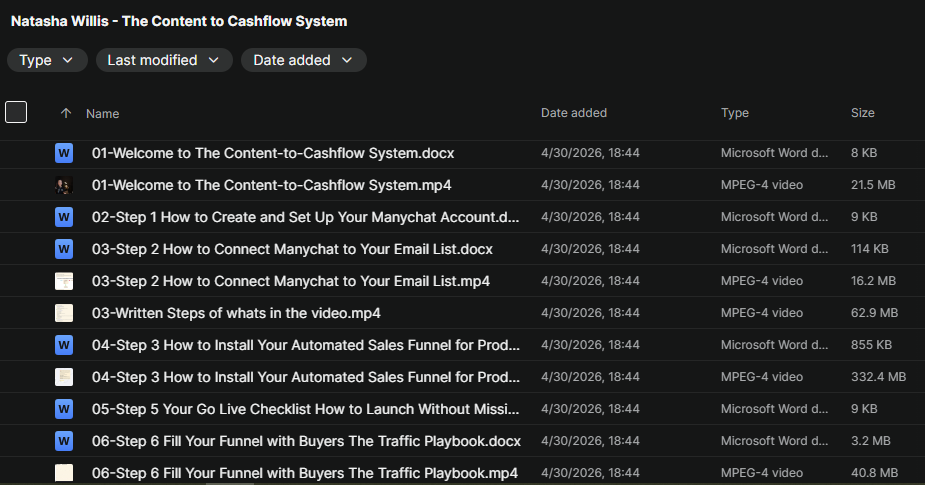The height and width of the screenshot is (485, 925).
Task: Open 01-Welcome to The Content-to-Cashflow System.docx
Action: 273,153
